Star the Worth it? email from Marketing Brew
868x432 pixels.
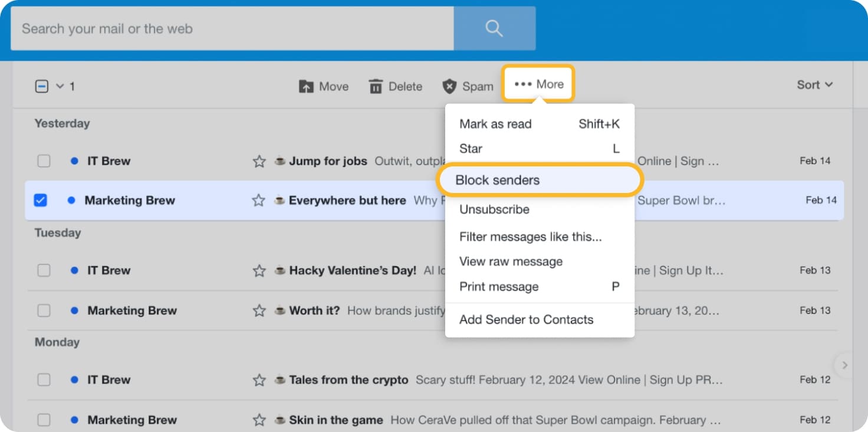coord(259,310)
